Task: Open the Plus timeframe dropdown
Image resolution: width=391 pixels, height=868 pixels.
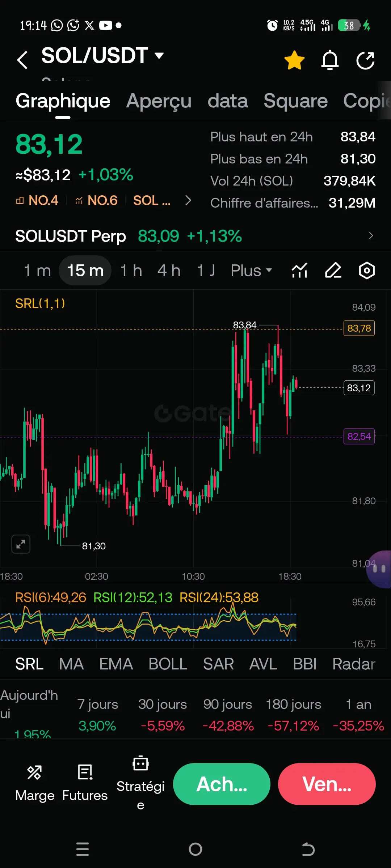Action: point(251,271)
